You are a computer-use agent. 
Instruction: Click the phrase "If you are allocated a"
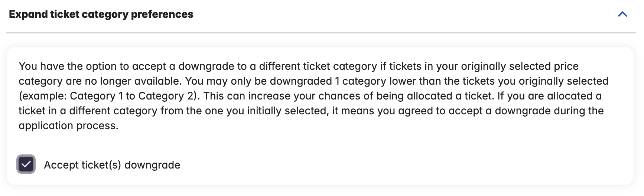point(549,96)
